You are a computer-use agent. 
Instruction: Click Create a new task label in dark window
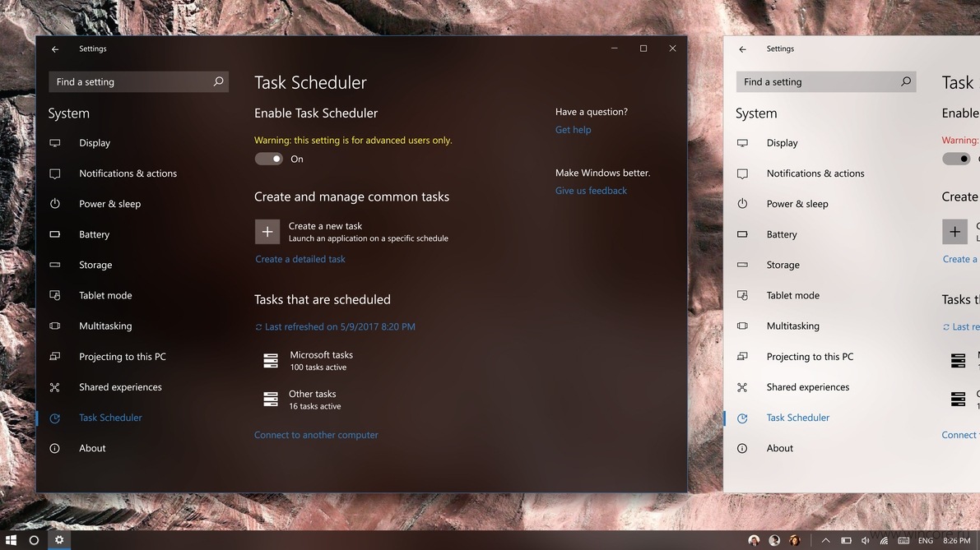tap(325, 226)
